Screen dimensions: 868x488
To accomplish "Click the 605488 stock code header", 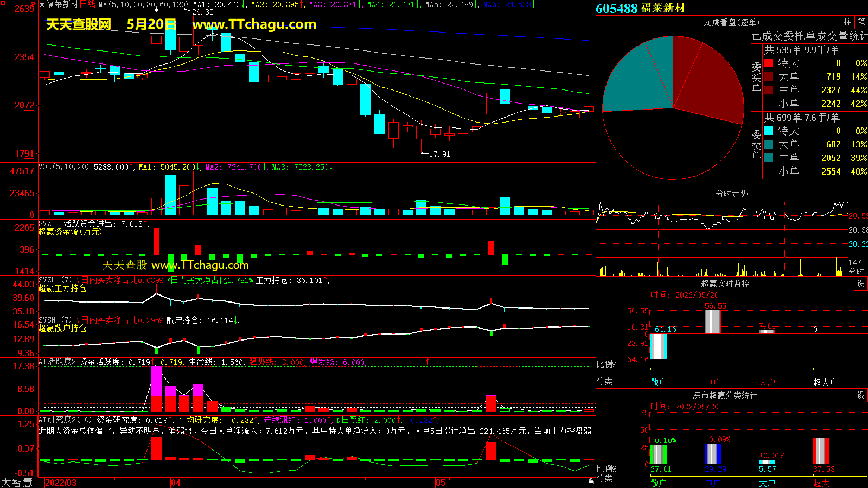I will tap(616, 8).
